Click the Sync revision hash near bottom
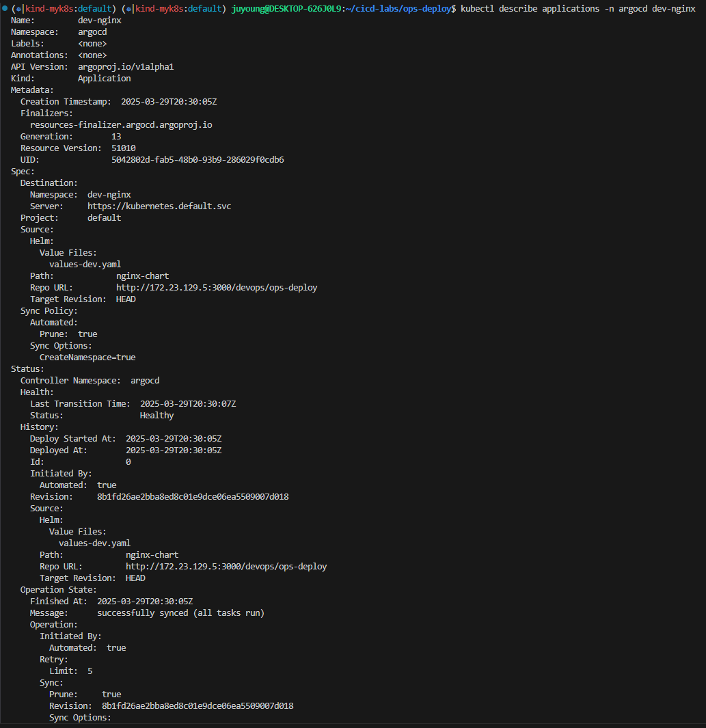 click(198, 705)
